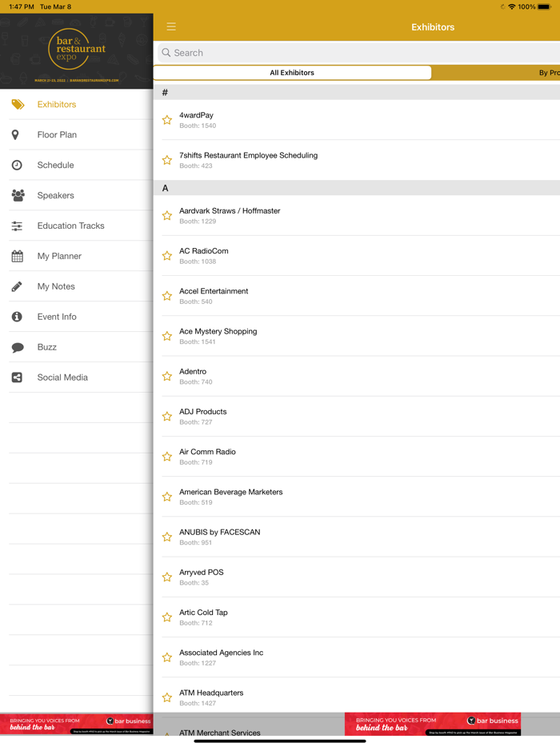Click the exhibitor Search field
560x747 pixels.
[x=360, y=53]
